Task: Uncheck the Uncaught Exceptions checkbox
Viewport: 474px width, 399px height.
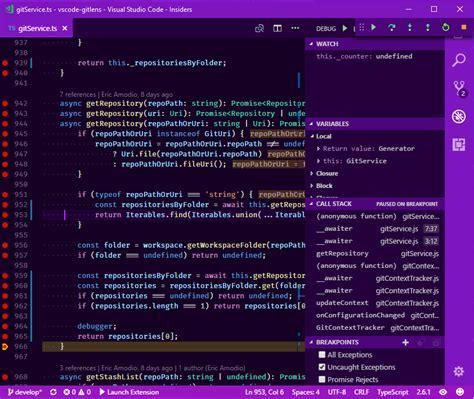Action: point(322,367)
